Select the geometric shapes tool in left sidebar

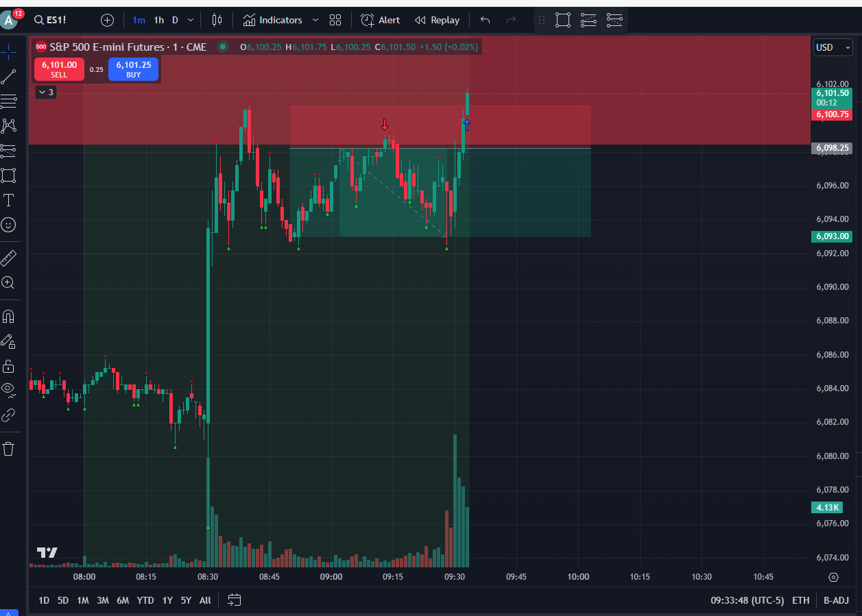(x=8, y=175)
